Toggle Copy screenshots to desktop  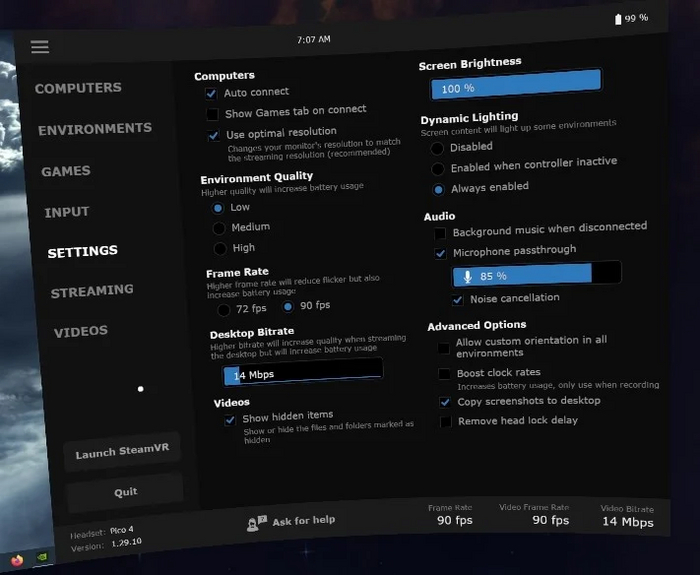445,402
